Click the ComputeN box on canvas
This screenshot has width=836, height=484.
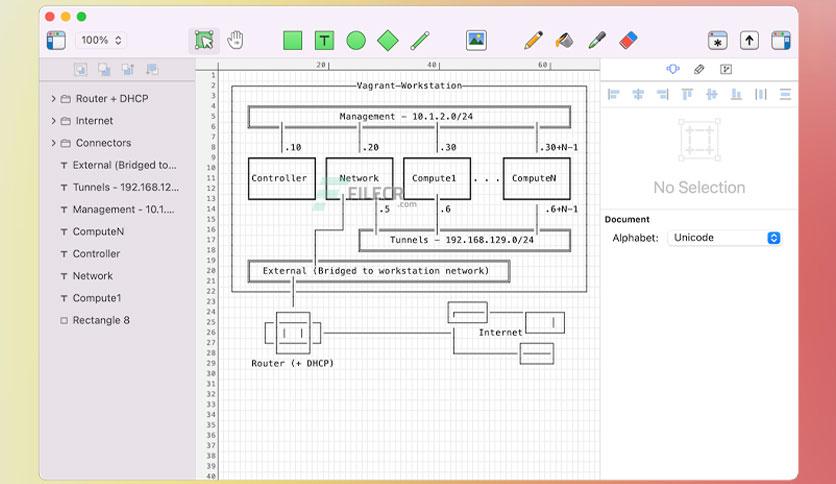tap(536, 179)
